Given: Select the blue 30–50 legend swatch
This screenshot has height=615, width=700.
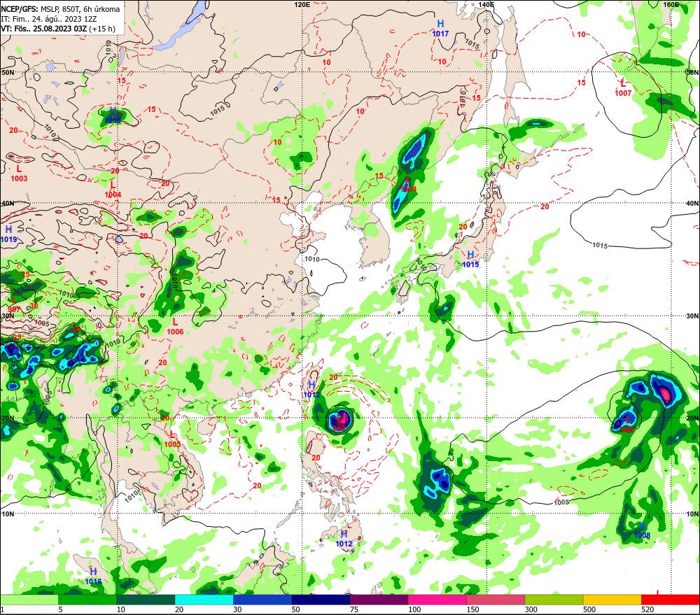Looking at the screenshot, I should (262, 600).
